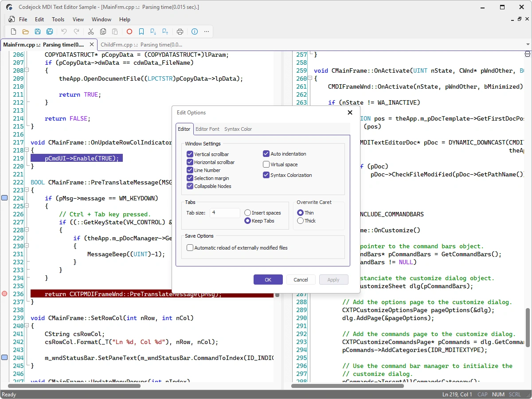Click the About info icon
This screenshot has width=532, height=399.
(x=194, y=31)
